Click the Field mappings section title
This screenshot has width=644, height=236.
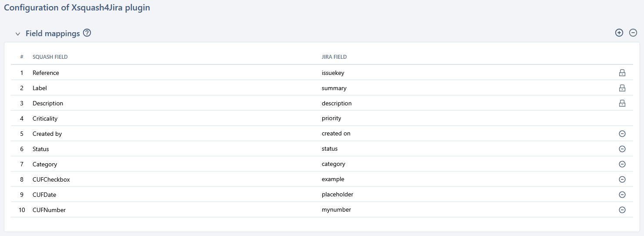coord(53,34)
